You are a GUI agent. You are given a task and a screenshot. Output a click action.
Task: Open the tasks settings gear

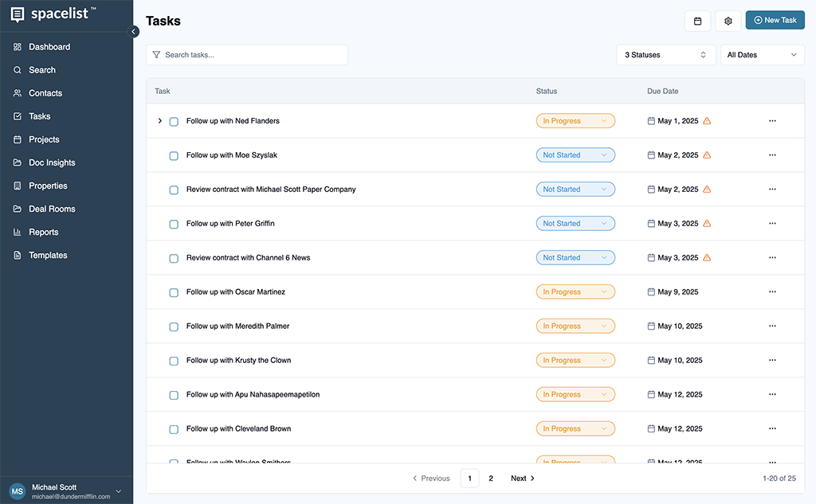728,21
